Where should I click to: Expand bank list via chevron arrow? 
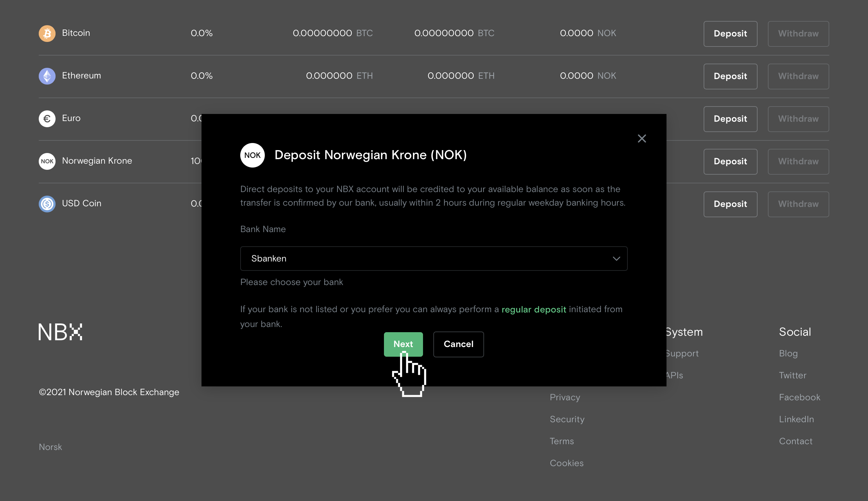(x=616, y=259)
